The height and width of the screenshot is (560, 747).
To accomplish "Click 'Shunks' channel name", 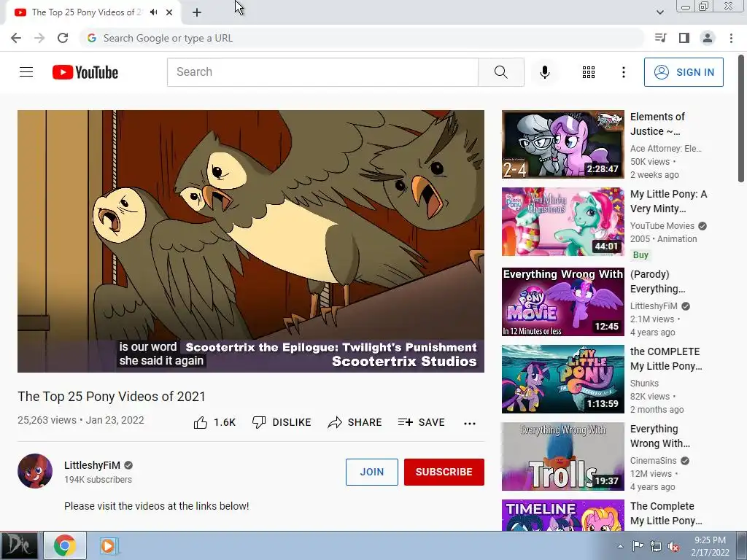I will [x=644, y=384].
